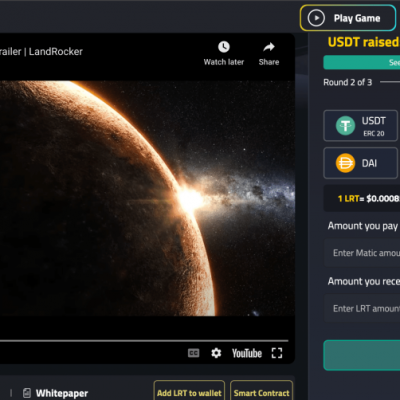Toggle closed captions on the video
This screenshot has height=400, width=400.
pos(194,353)
